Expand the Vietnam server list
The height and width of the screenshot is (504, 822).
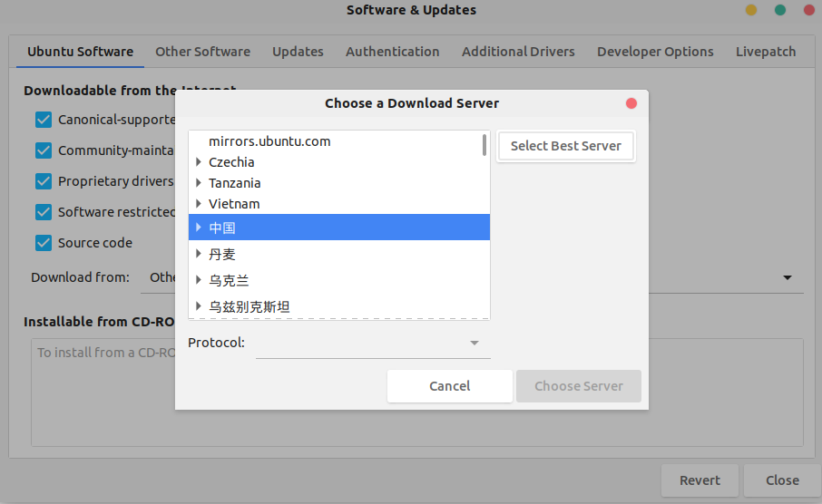pos(199,203)
